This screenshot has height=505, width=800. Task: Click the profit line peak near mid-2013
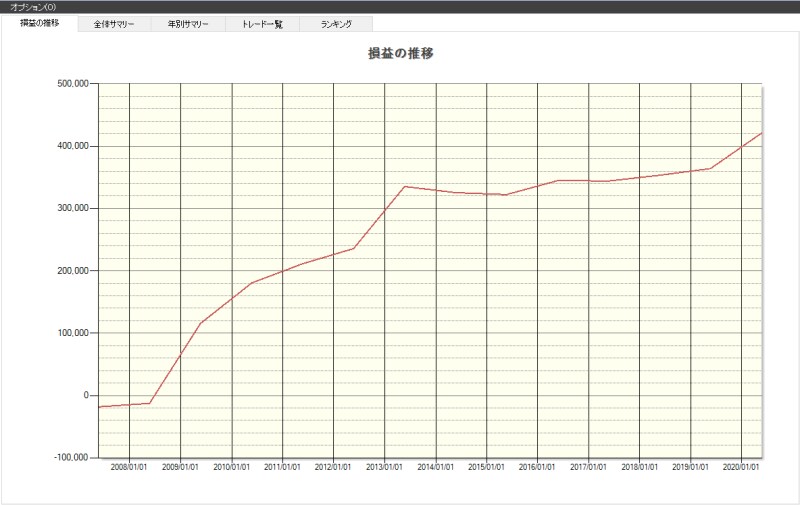pos(405,186)
